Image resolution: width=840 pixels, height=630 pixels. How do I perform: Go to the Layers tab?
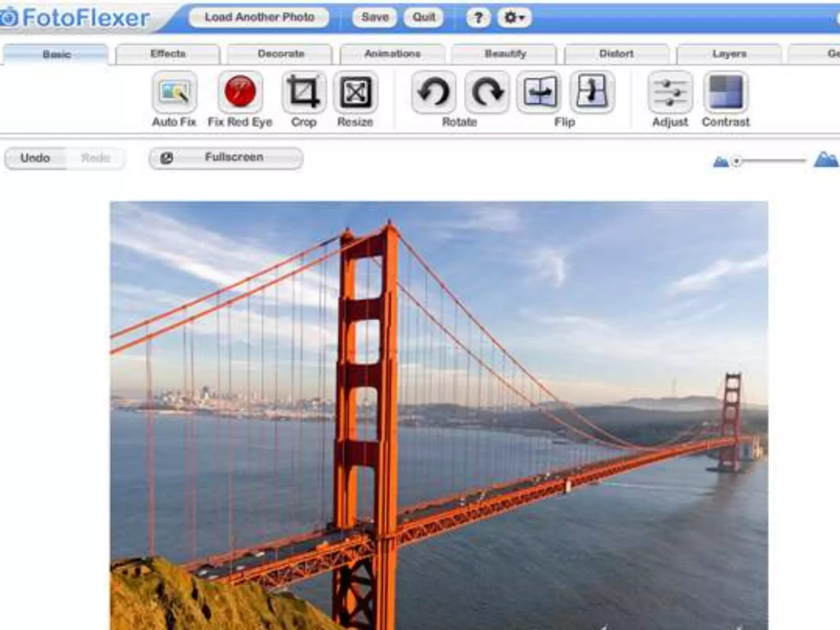pos(729,54)
